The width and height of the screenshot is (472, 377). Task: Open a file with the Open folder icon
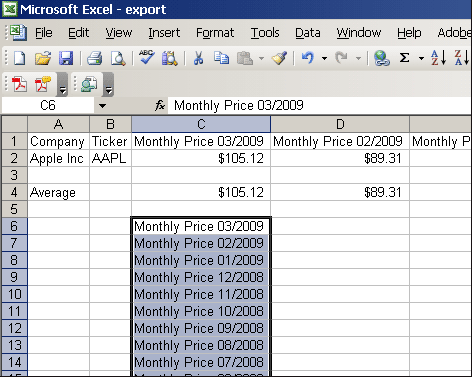43,58
